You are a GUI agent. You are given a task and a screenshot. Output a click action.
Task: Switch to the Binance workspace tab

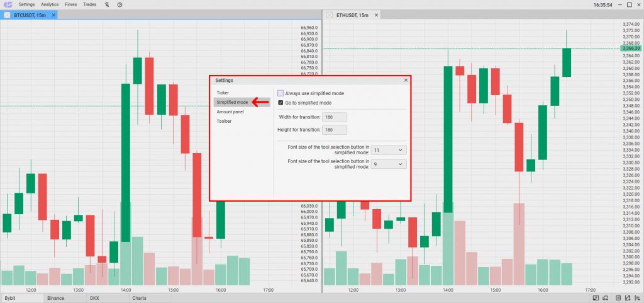point(64,298)
